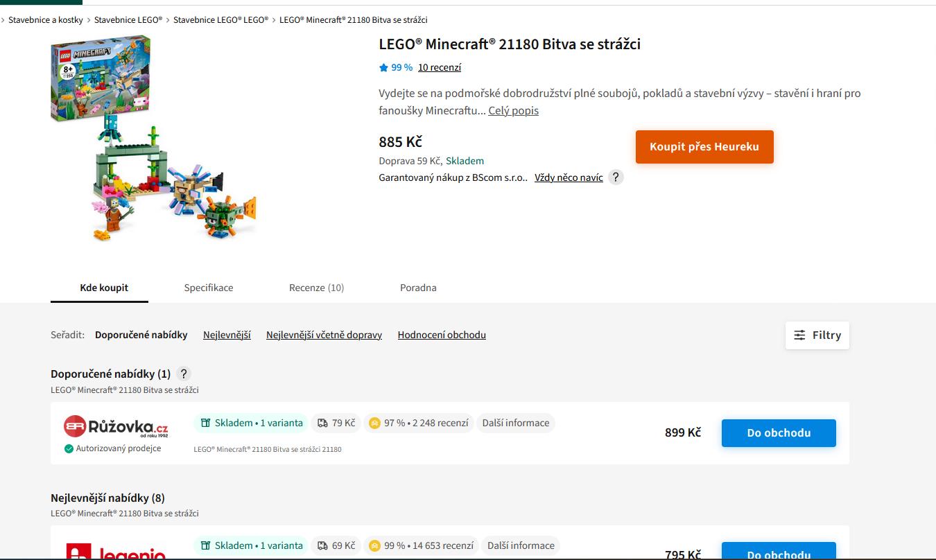Viewport: 936px width, 560px height.
Task: Open the Stavebnice a kostky breadcrumb
Action: [46, 20]
